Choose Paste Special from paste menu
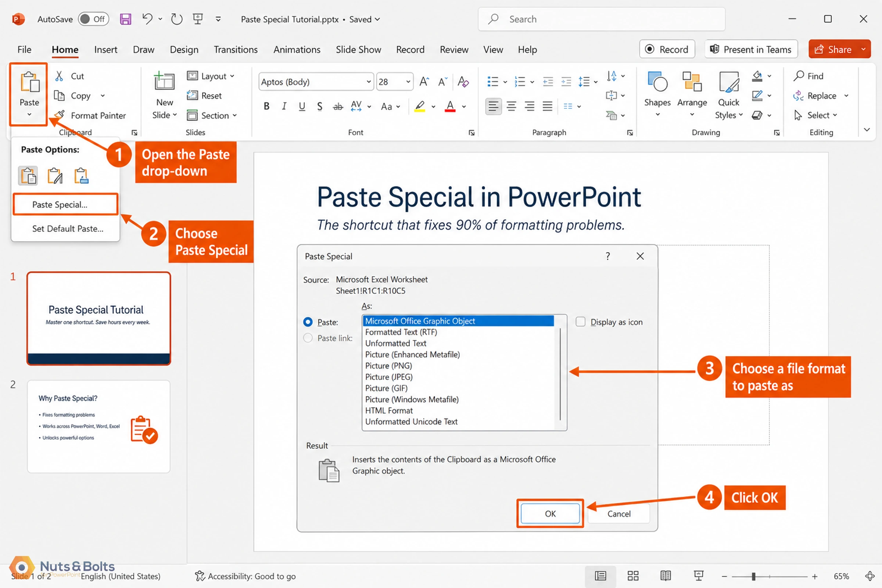882x588 pixels. [x=66, y=204]
